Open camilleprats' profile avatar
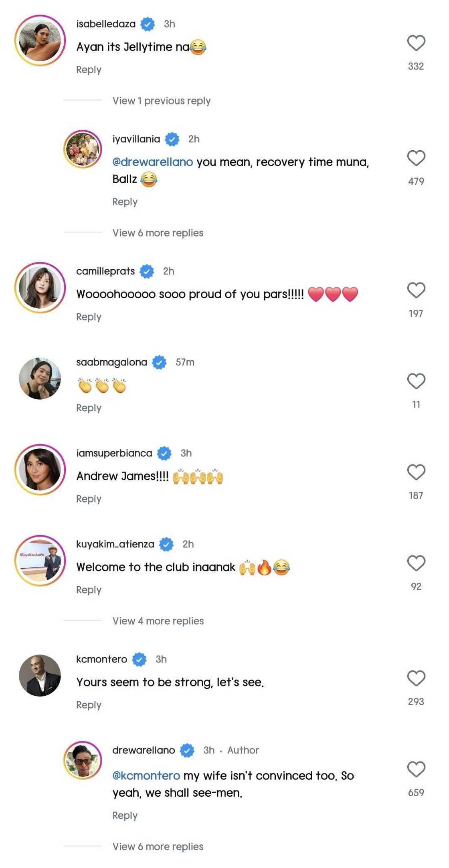The image size is (449, 868). pyautogui.click(x=40, y=288)
